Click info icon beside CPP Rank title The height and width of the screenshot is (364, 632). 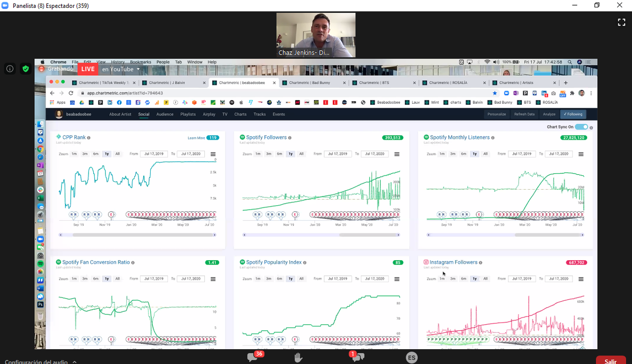(x=88, y=137)
